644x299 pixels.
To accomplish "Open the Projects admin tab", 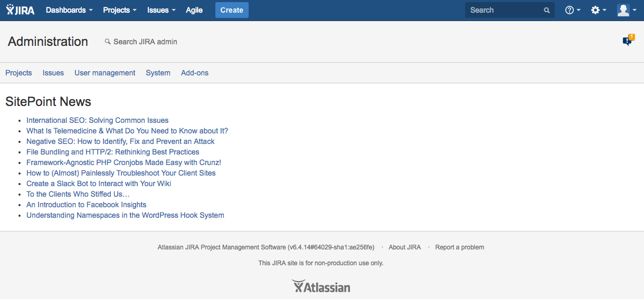I will tap(18, 73).
